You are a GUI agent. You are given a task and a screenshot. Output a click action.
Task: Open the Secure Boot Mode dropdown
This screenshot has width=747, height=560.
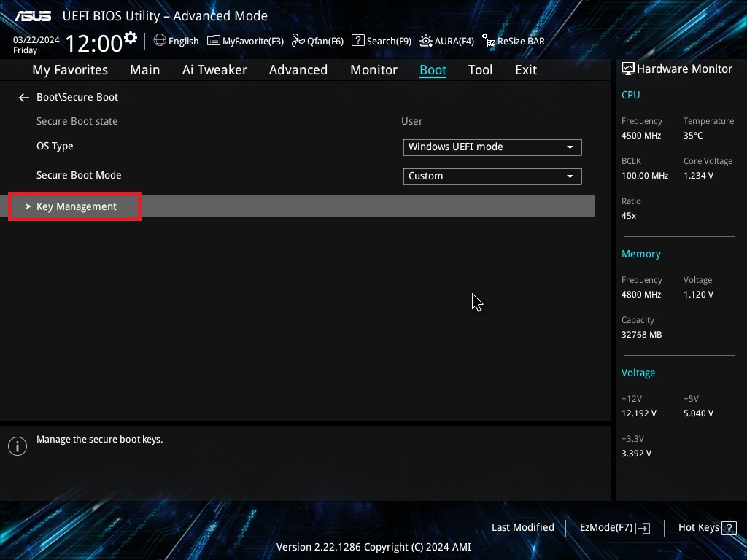(492, 176)
